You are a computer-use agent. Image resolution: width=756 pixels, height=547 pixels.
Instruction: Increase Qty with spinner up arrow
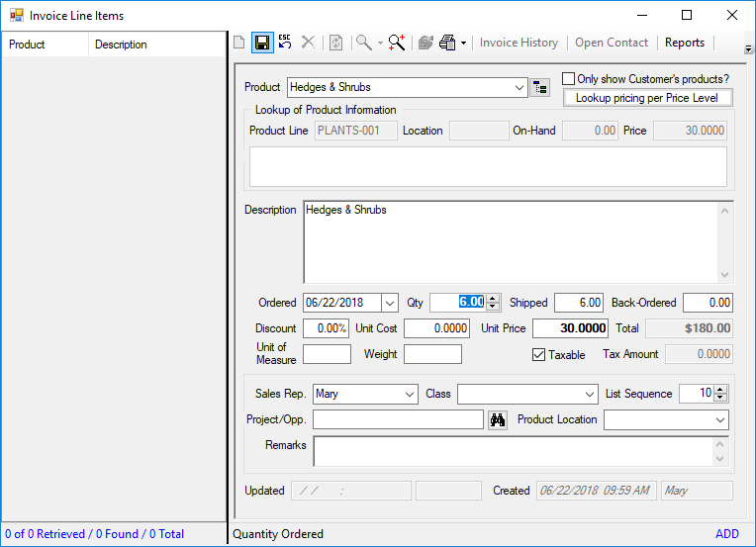tap(493, 299)
